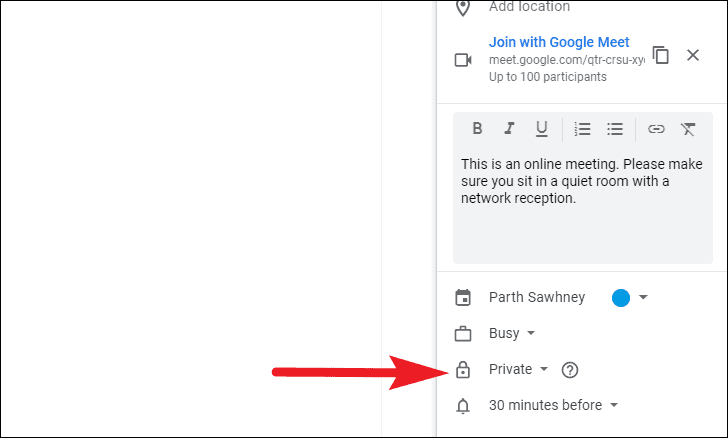Click the lock visibility icon
The image size is (728, 438).
click(463, 369)
